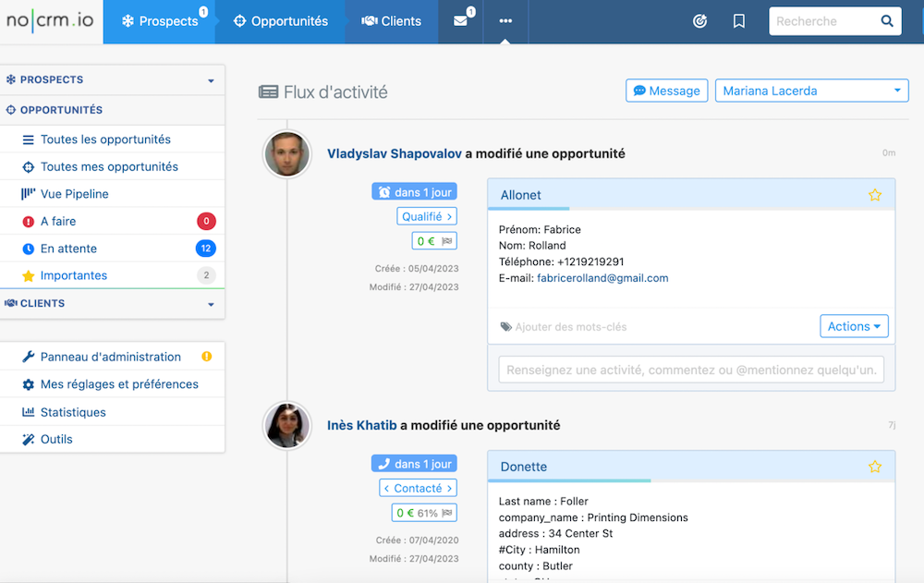
Task: Star the Allonet opportunity
Action: (x=875, y=195)
